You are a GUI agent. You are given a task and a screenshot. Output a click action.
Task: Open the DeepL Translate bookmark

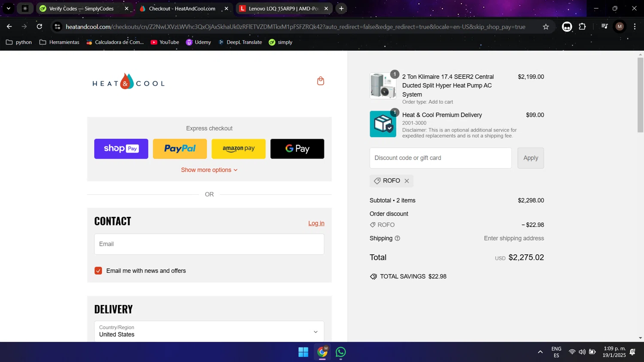240,42
